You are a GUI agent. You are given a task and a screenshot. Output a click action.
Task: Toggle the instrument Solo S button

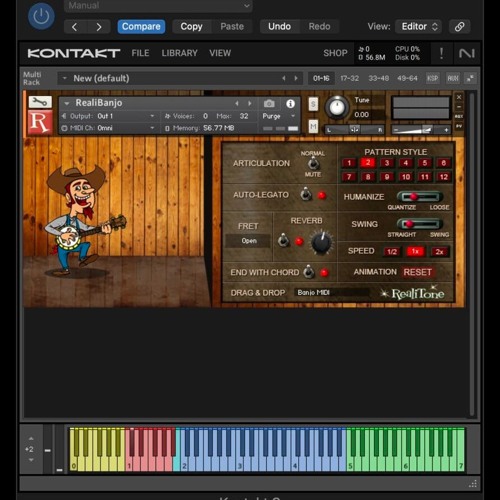coord(313,104)
